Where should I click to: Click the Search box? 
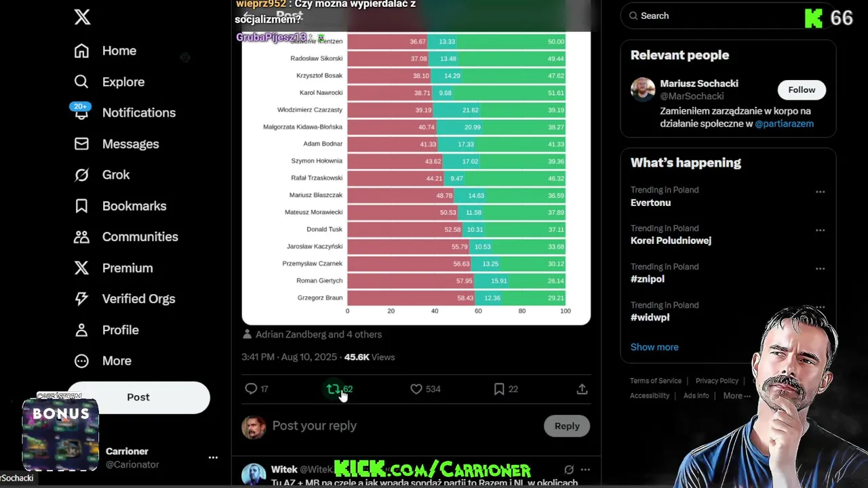[x=712, y=16]
